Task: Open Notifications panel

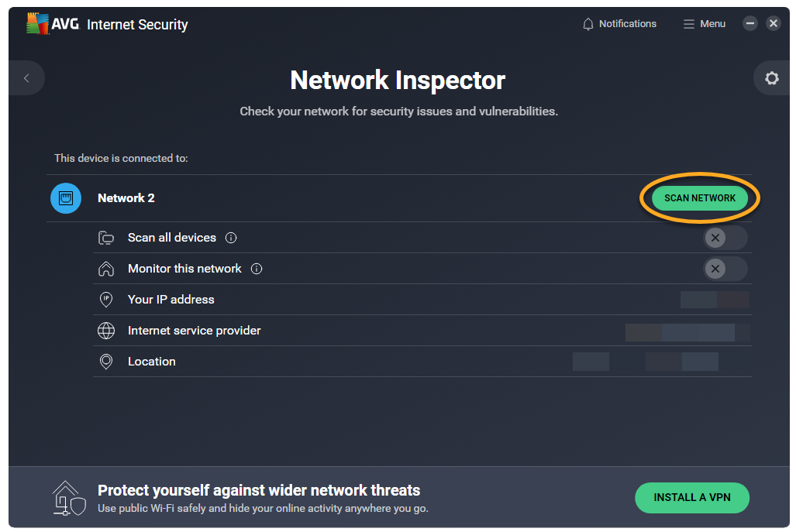Action: click(x=627, y=24)
